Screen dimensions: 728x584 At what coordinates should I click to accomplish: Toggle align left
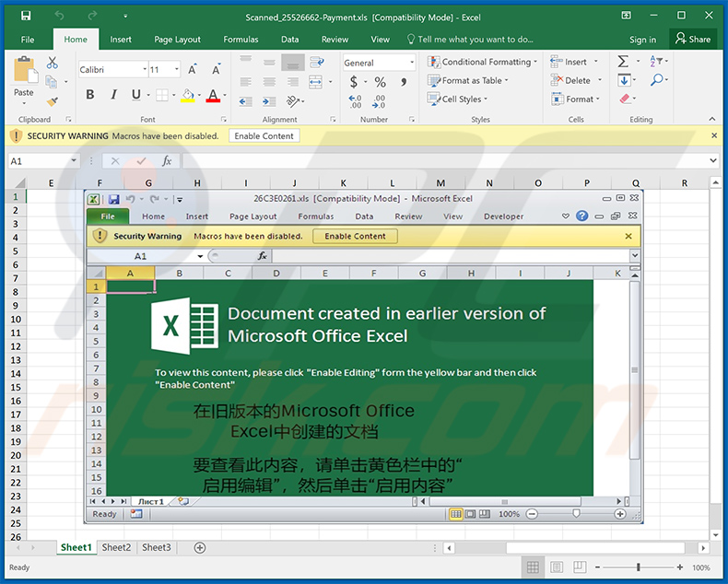(x=246, y=82)
